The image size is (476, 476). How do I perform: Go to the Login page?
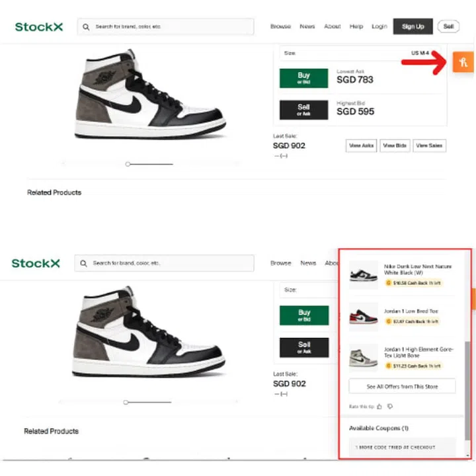(379, 26)
